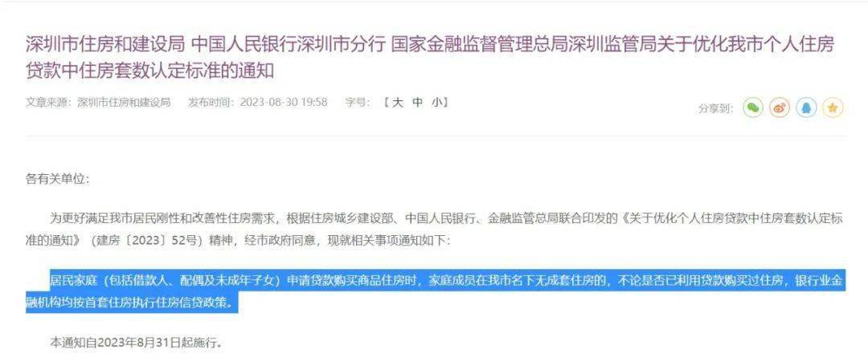Image resolution: width=868 pixels, height=362 pixels.
Task: Share the article via the WeChat icon
Action: pos(752,108)
